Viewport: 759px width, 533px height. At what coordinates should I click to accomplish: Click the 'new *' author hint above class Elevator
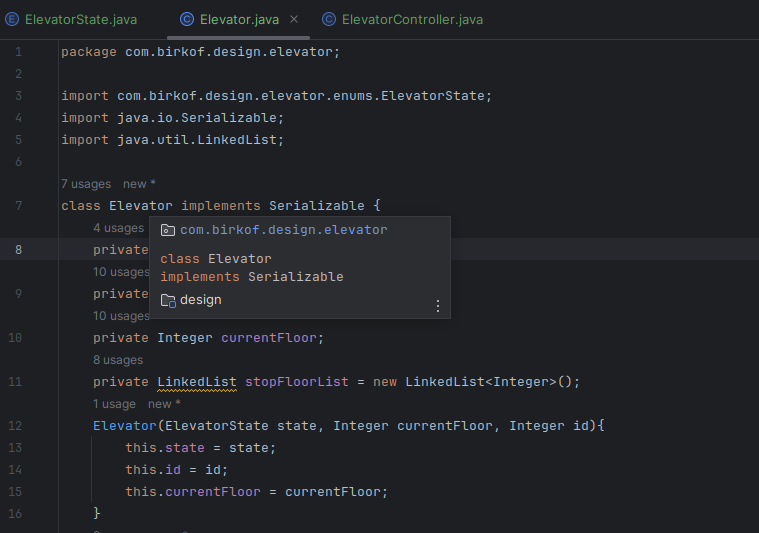[139, 184]
